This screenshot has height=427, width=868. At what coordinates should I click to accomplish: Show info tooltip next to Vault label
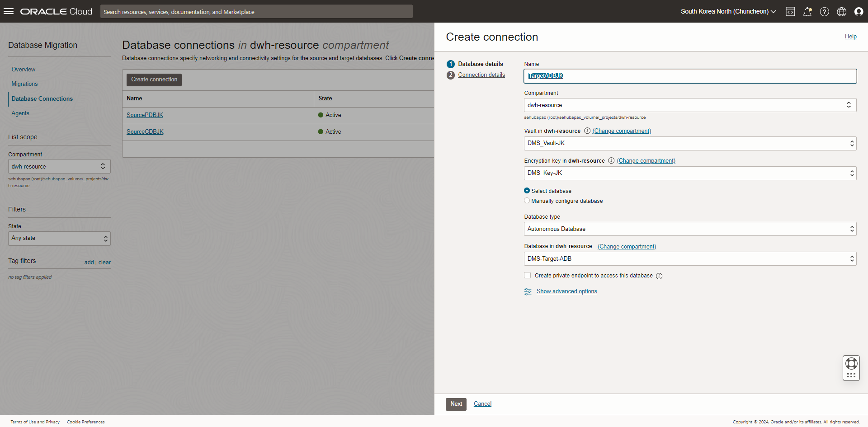tap(587, 131)
